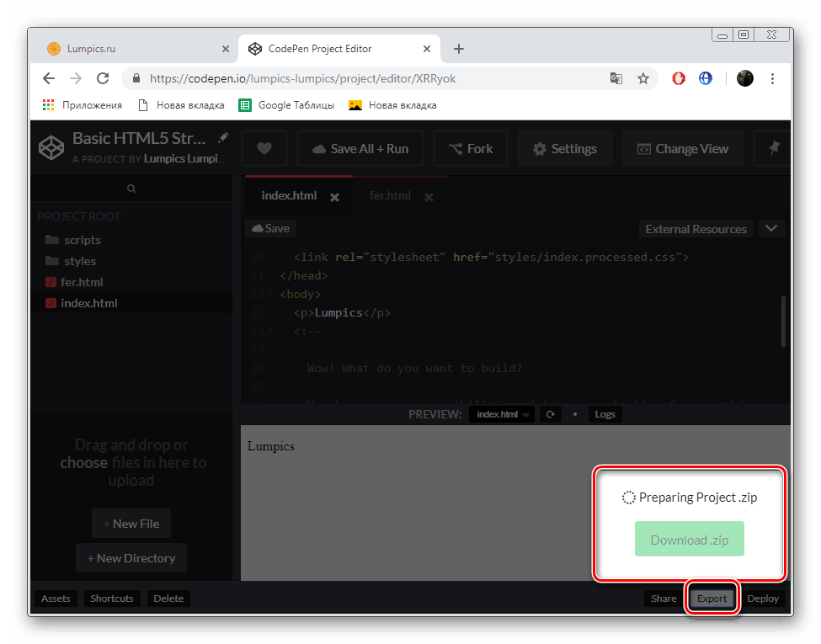Click the Download .zip button

click(689, 539)
